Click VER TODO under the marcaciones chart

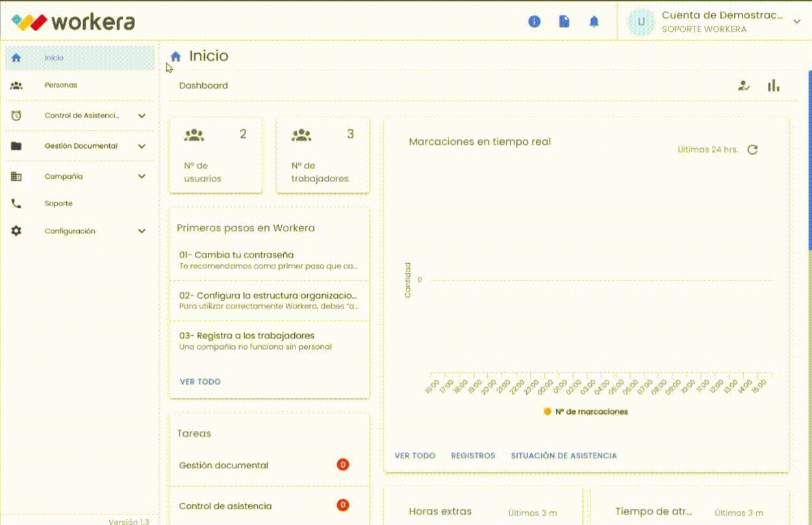coord(415,455)
